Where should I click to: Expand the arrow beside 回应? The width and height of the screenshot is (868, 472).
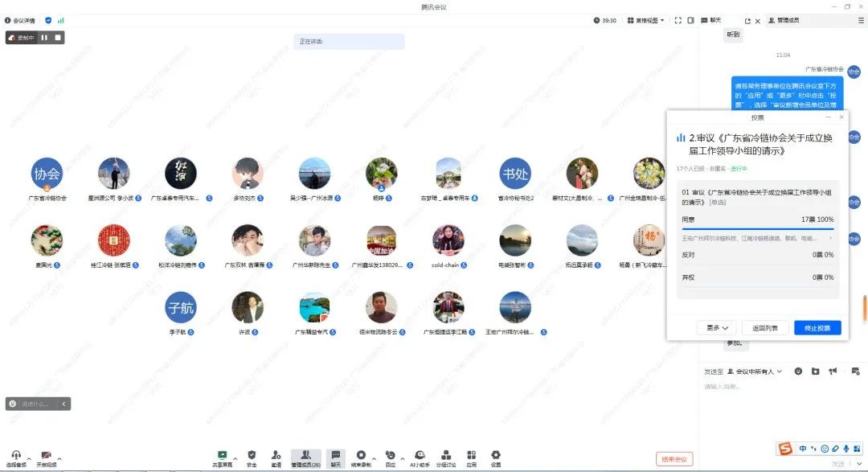pos(402,458)
